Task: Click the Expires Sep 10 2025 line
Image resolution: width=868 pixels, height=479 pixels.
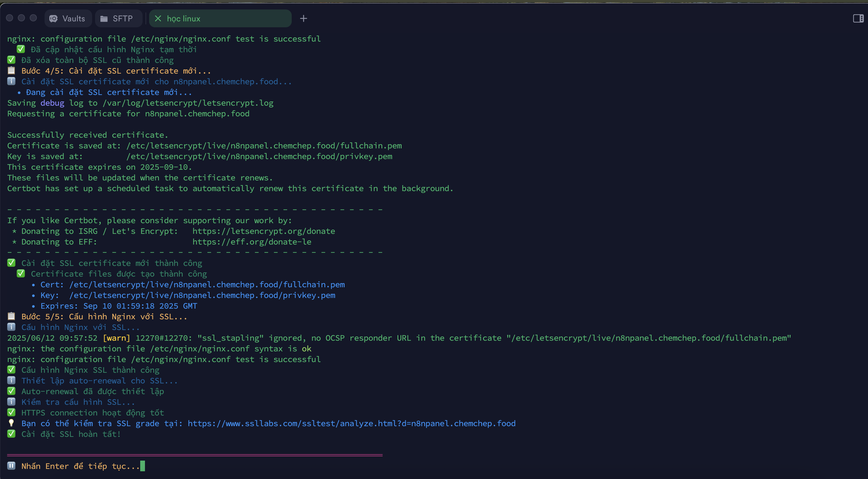Action: tap(114, 306)
